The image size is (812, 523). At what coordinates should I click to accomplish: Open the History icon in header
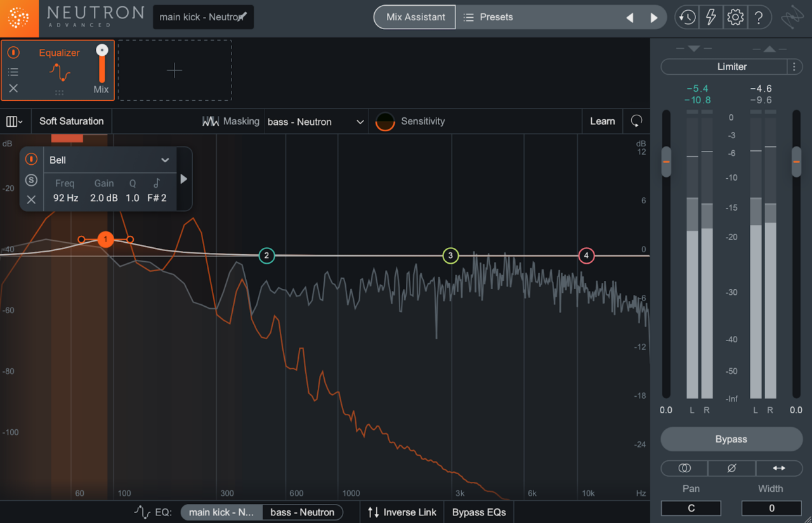(x=686, y=18)
